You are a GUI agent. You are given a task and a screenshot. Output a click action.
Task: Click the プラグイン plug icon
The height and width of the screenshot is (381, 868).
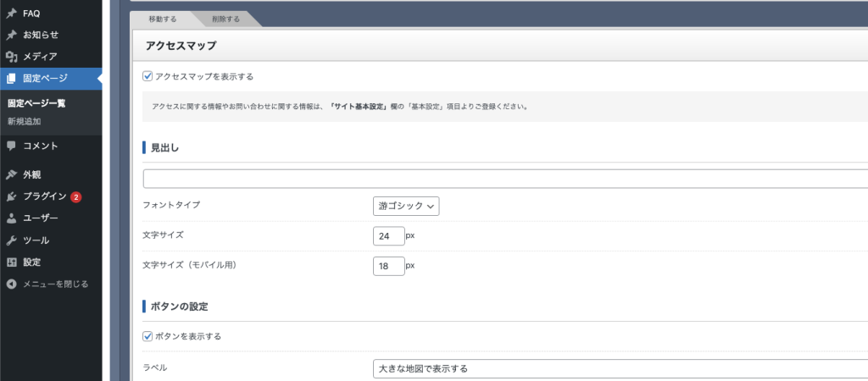click(11, 197)
